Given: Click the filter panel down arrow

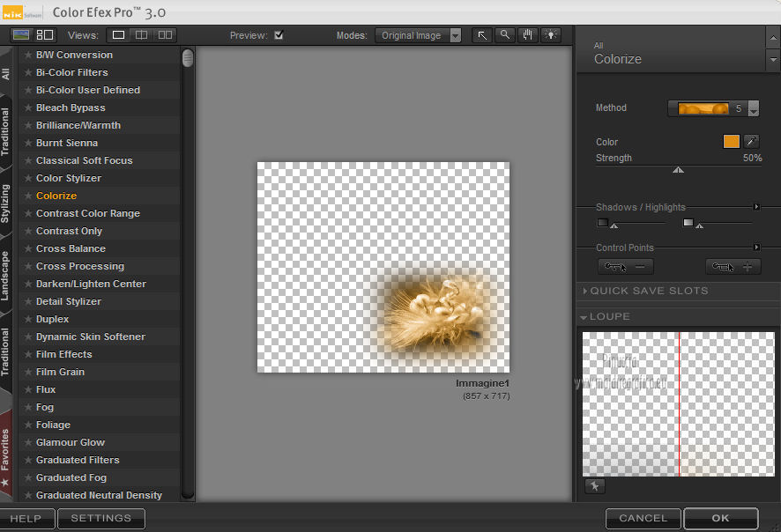Looking at the screenshot, I should (x=773, y=60).
